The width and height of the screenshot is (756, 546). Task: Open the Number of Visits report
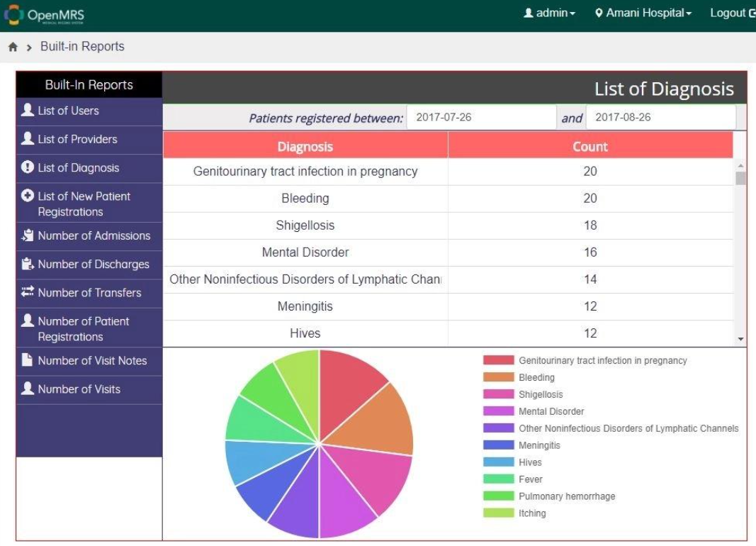89,390
